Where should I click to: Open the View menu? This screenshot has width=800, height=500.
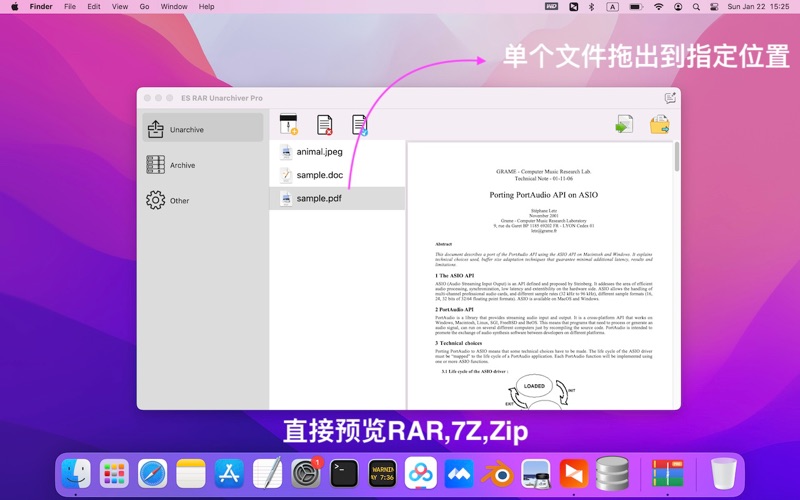click(120, 7)
